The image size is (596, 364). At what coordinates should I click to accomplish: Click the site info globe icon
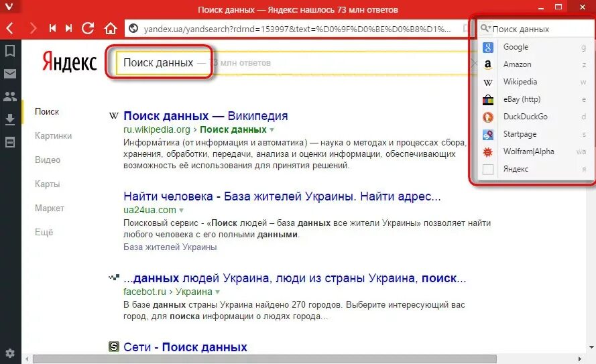[x=133, y=29]
